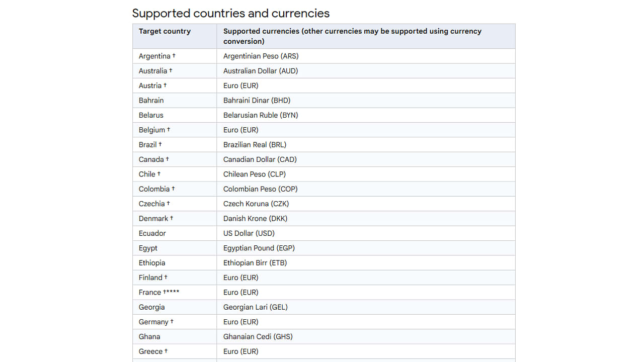Click the dagger symbol next to Germany
644x362 pixels.
pyautogui.click(x=172, y=321)
